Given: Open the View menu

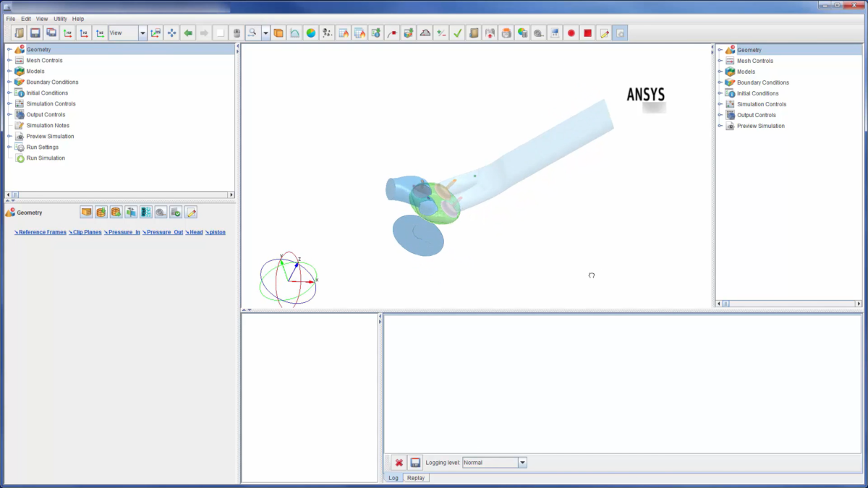Looking at the screenshot, I should click(42, 18).
